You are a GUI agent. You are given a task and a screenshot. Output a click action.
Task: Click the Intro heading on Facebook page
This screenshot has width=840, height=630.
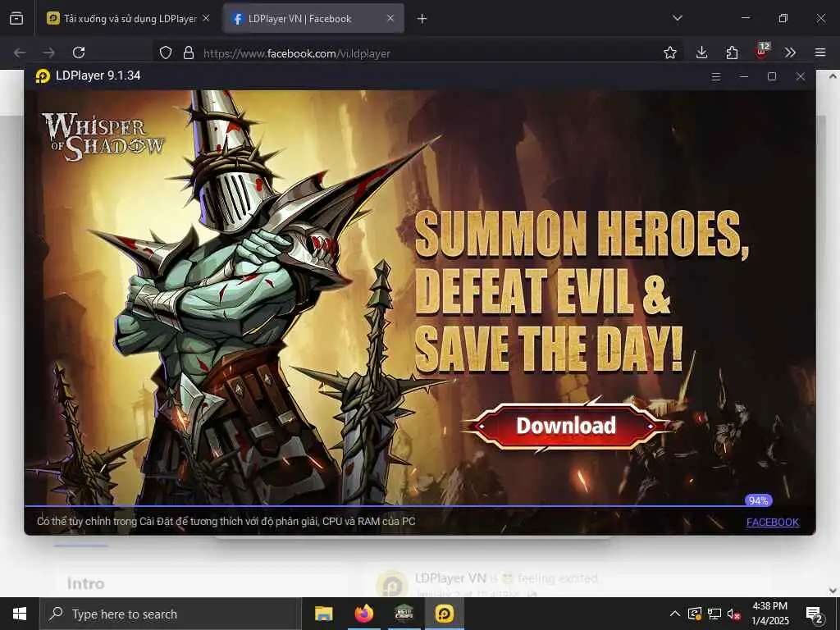coord(85,583)
